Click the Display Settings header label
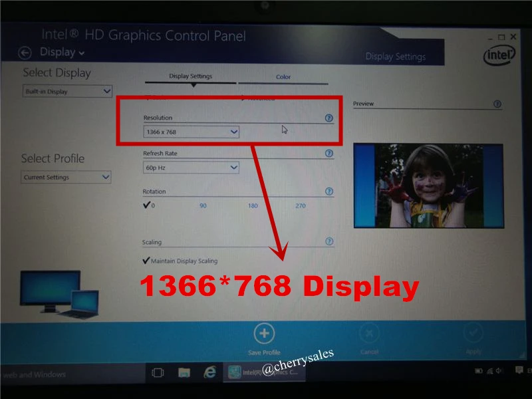 click(395, 57)
